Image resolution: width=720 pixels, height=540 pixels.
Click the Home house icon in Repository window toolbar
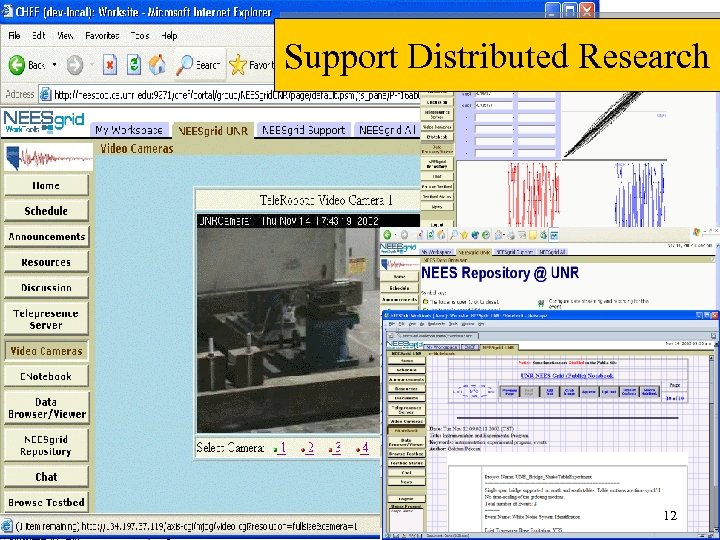(441, 235)
